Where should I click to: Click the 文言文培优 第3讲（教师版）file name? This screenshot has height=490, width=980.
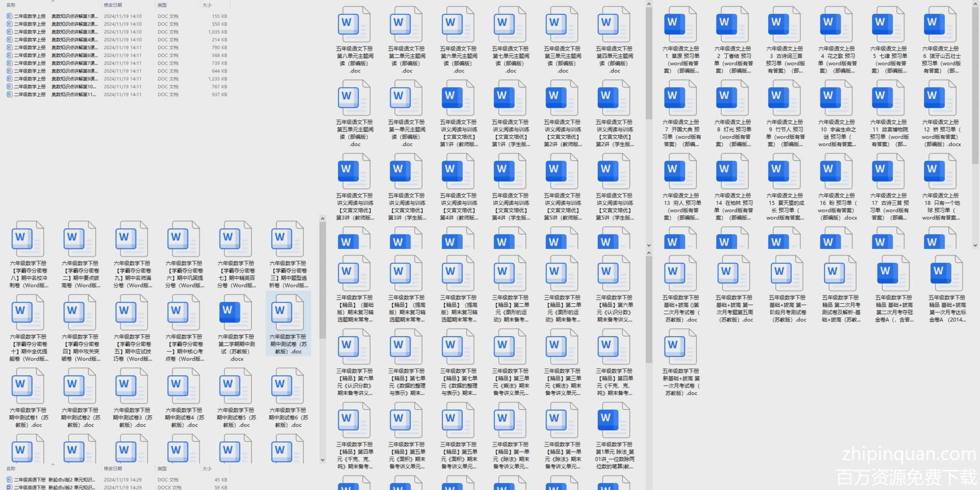coord(354,207)
